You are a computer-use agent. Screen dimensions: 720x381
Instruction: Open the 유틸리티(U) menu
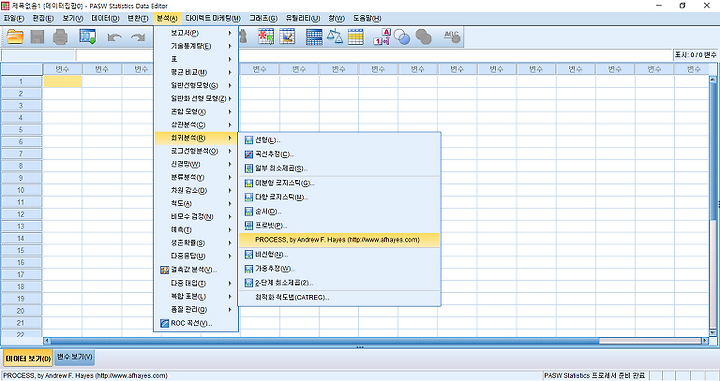(303, 18)
